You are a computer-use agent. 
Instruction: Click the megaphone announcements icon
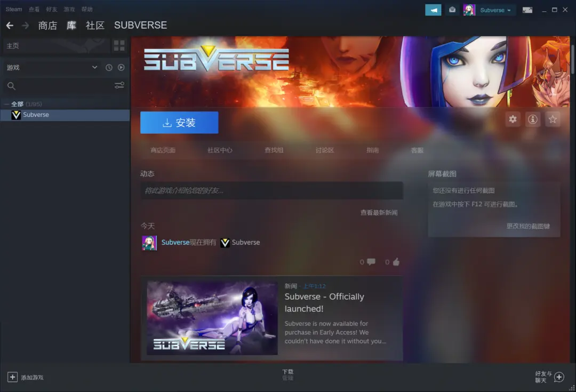point(433,10)
